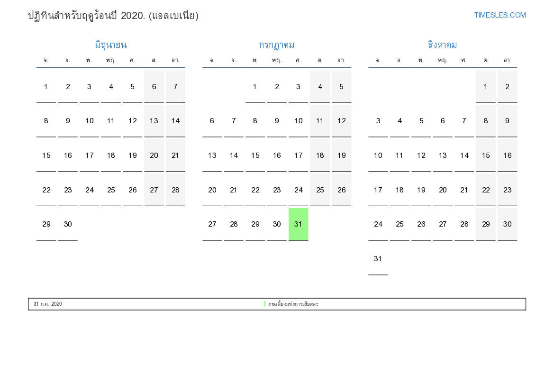Open the TIMESLES.COM link
This screenshot has height=392, width=554.
[500, 15]
